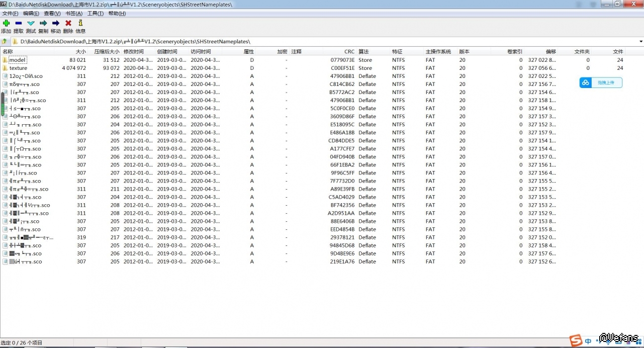The height and width of the screenshot is (348, 644).
Task: Open the 工具(T) menu
Action: (95, 14)
